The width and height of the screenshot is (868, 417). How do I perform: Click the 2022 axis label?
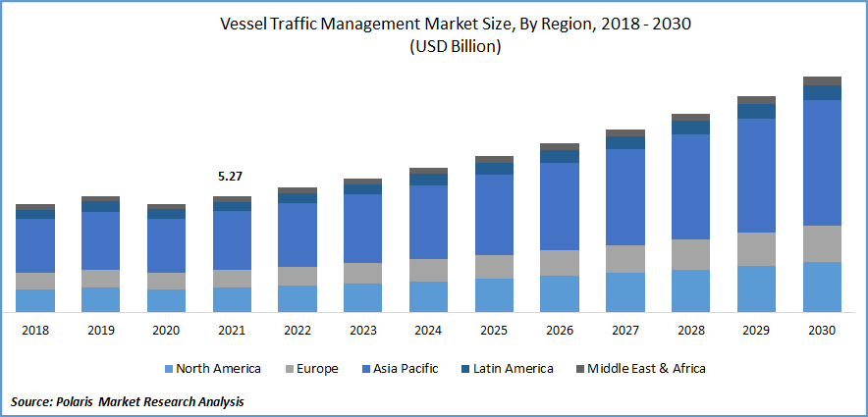coord(298,331)
